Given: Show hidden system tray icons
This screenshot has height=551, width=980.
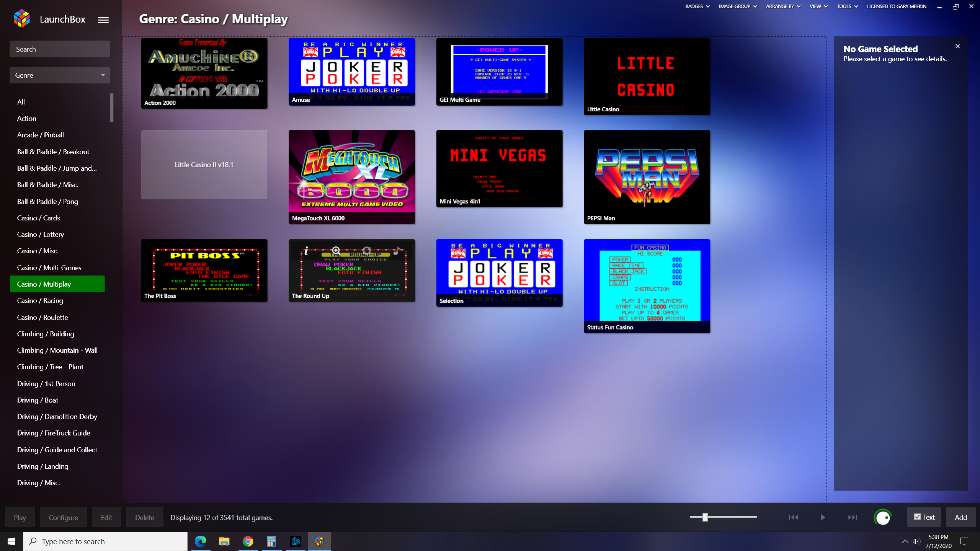Looking at the screenshot, I should [905, 541].
